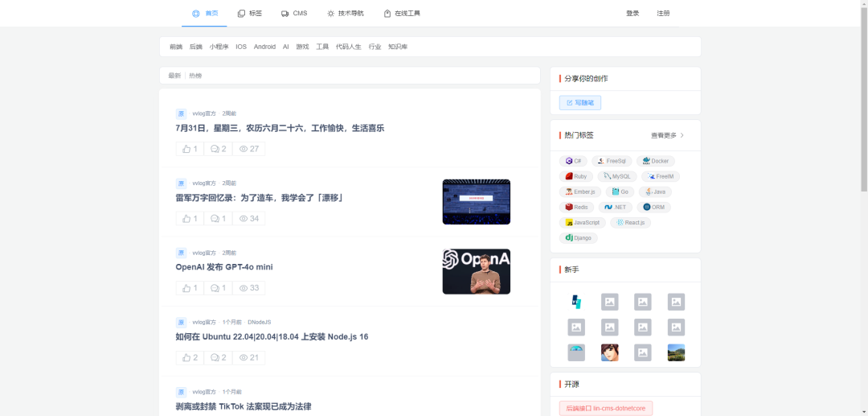The width and height of the screenshot is (868, 416).
Task: Open the 新手 avatar showing a landscape photo
Action: (676, 352)
